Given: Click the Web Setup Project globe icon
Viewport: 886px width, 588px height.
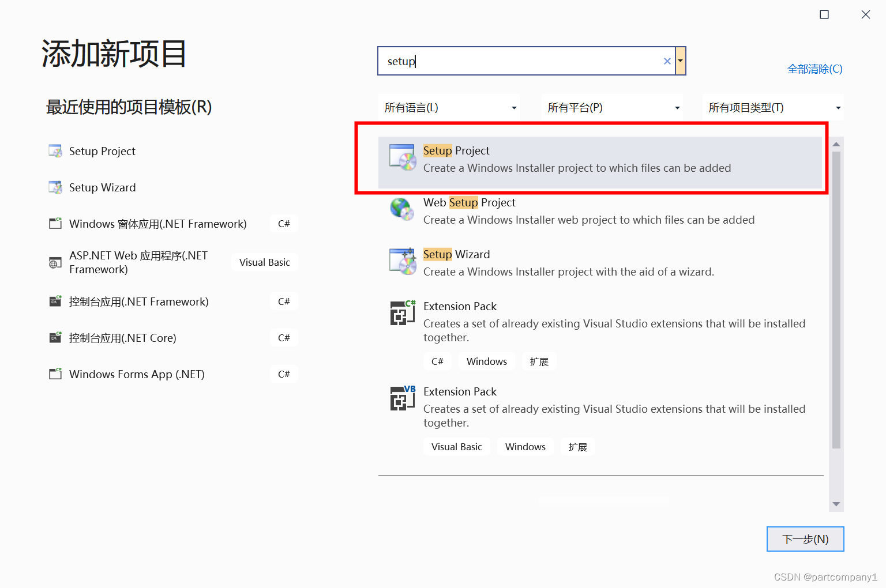Looking at the screenshot, I should (x=403, y=209).
